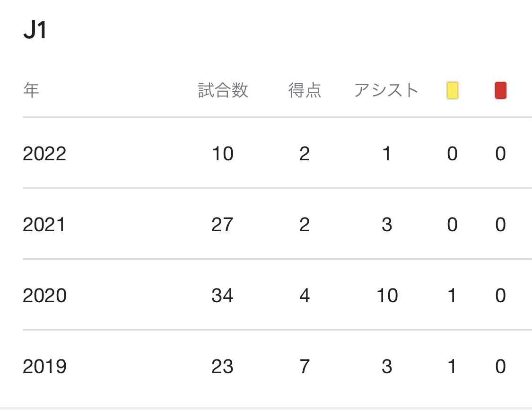532x410 pixels.
Task: Click 2020 matches value 34
Action: point(222,295)
